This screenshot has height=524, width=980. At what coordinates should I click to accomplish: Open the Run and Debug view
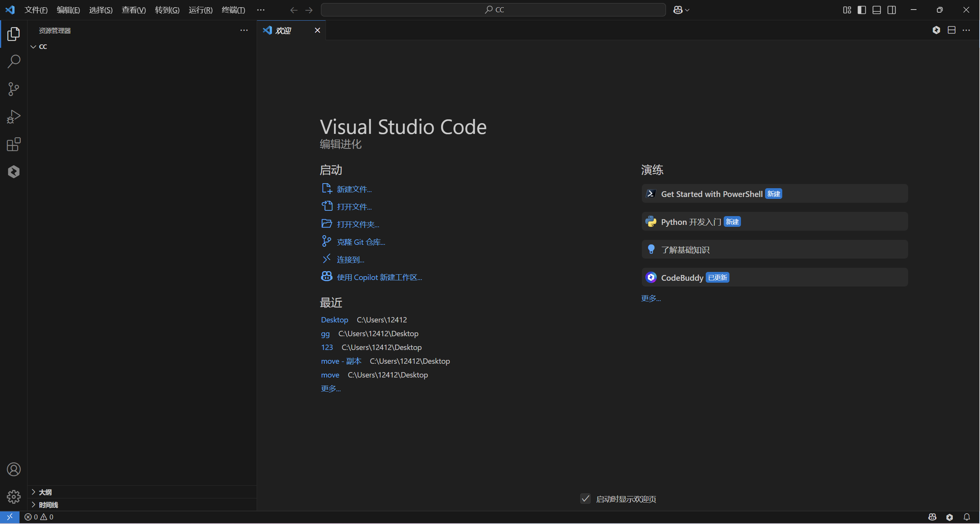[x=14, y=117]
